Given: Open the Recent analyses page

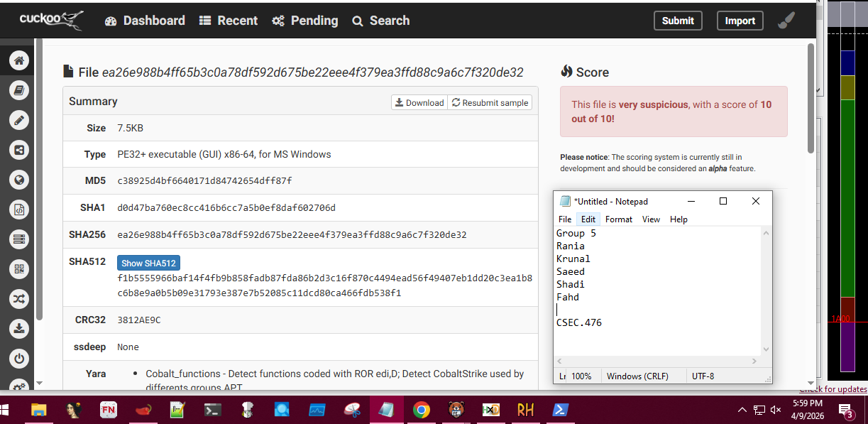Looking at the screenshot, I should 228,21.
